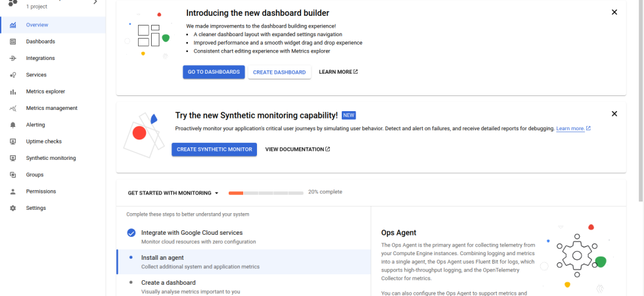Click the Uptime checks monitor icon
The height and width of the screenshot is (296, 644).
point(13,141)
